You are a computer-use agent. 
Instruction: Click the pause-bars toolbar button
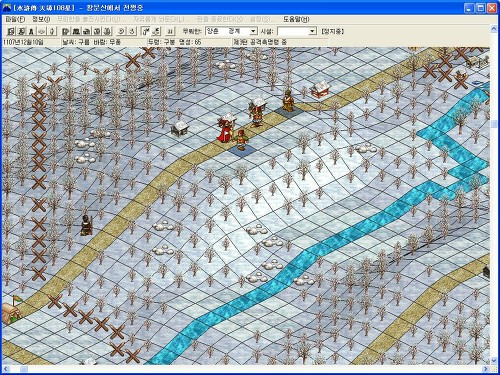tap(170, 31)
